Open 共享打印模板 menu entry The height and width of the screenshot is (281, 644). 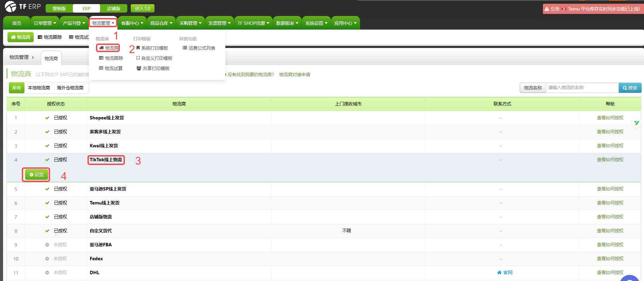pyautogui.click(x=153, y=68)
